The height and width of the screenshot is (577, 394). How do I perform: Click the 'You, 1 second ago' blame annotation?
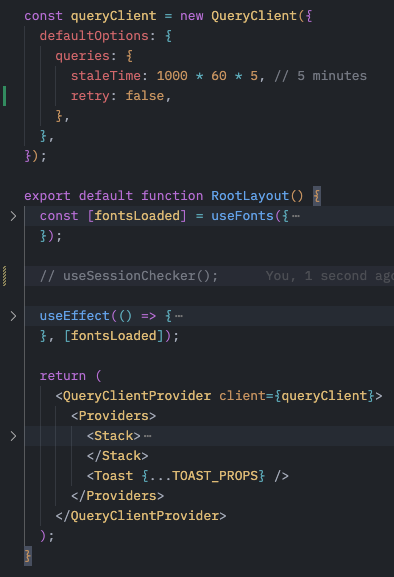point(330,276)
